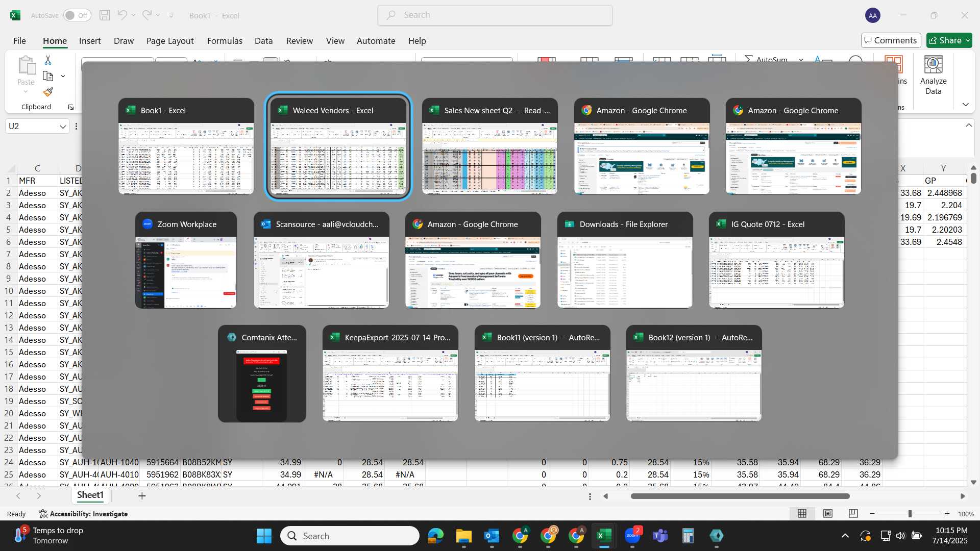Open Excel from taskbar

tap(604, 536)
